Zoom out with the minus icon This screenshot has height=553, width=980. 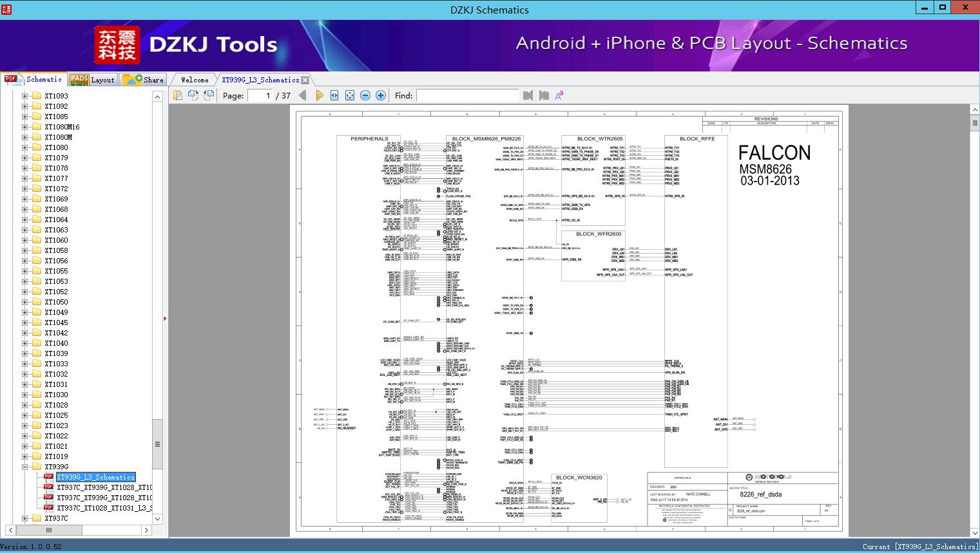pos(365,95)
